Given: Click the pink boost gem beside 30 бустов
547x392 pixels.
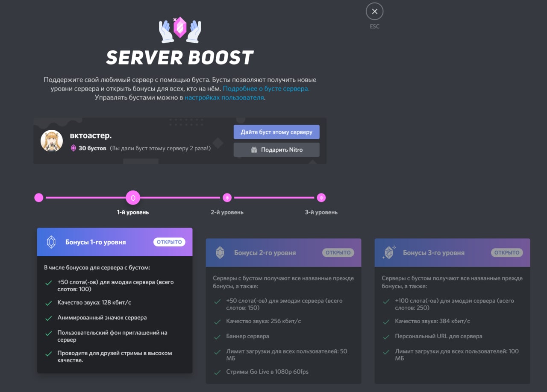Looking at the screenshot, I should pyautogui.click(x=74, y=148).
